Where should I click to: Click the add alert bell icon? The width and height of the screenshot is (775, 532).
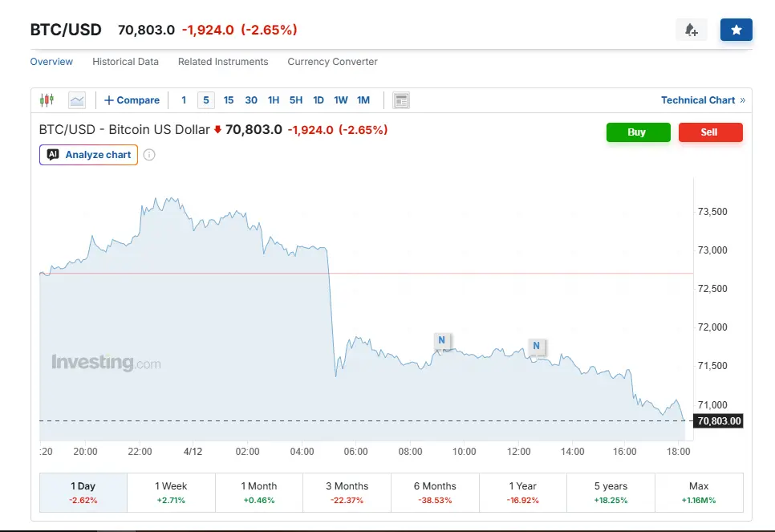tap(691, 30)
